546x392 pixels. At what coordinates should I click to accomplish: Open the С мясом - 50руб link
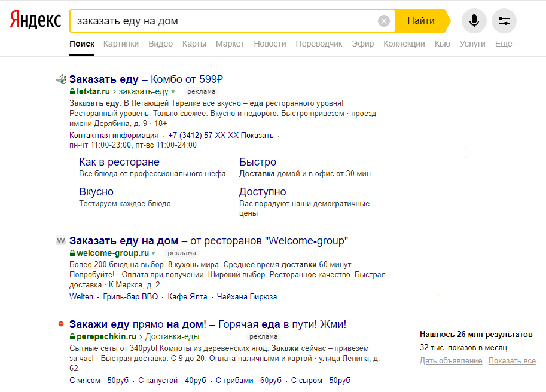tap(99, 381)
